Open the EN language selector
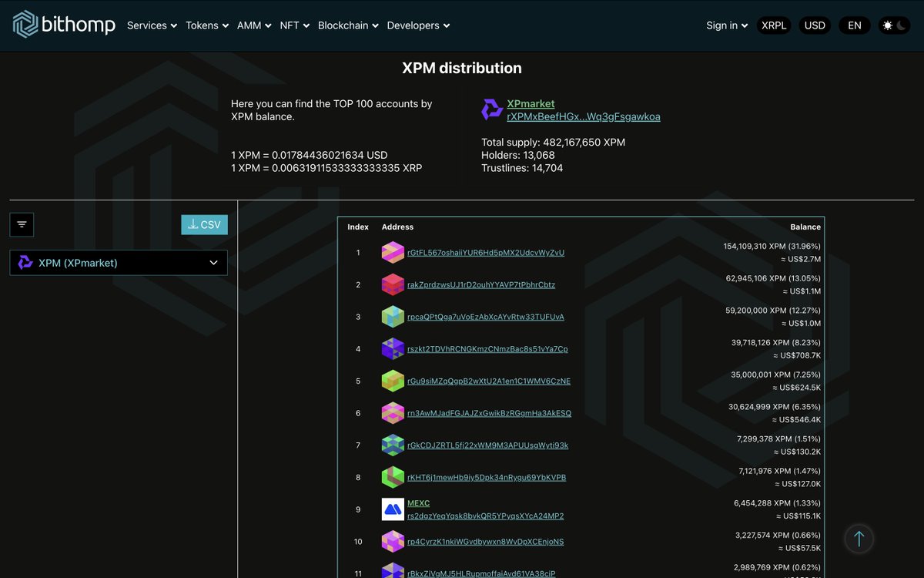Viewport: 924px width, 578px height. click(855, 25)
